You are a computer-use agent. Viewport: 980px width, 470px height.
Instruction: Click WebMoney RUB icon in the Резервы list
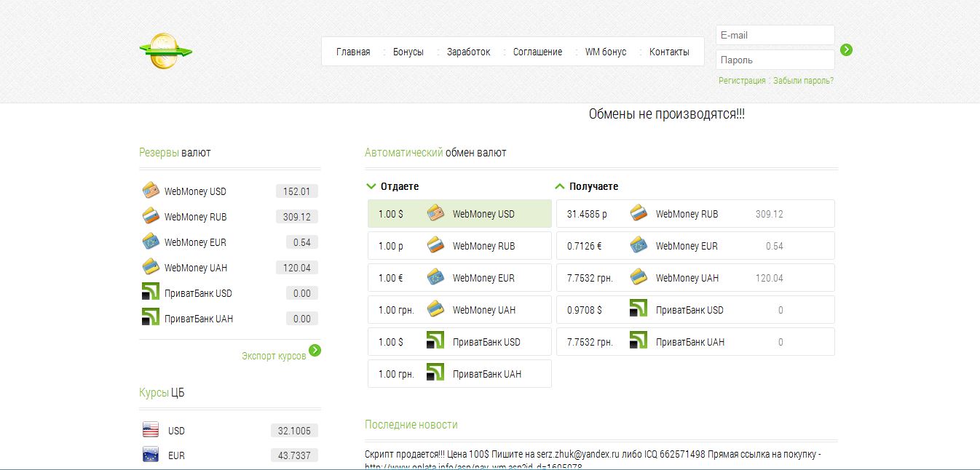[x=151, y=216]
